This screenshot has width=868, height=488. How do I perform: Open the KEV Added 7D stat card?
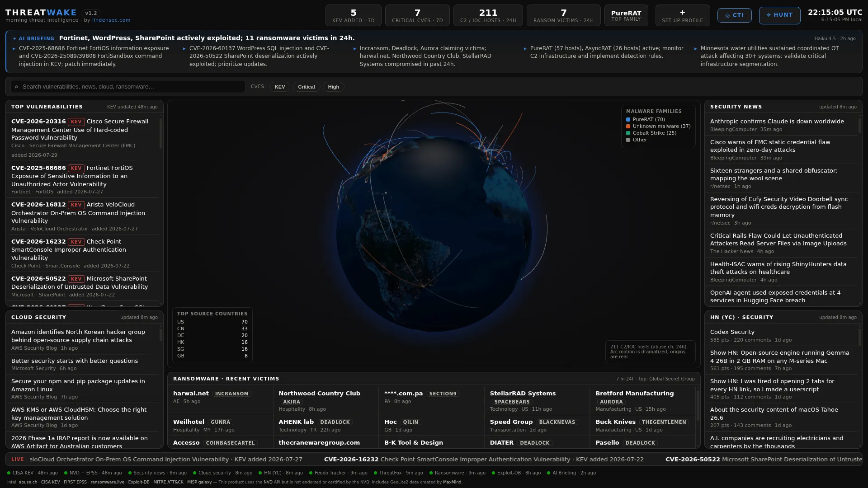coord(354,15)
